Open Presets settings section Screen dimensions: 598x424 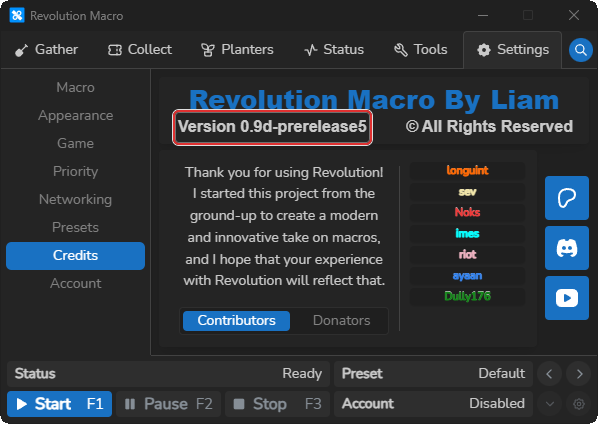point(76,227)
